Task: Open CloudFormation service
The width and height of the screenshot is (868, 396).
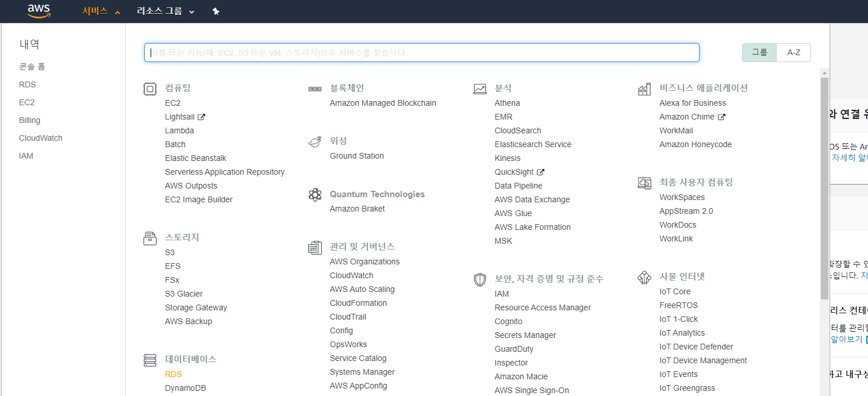Action: click(x=359, y=303)
